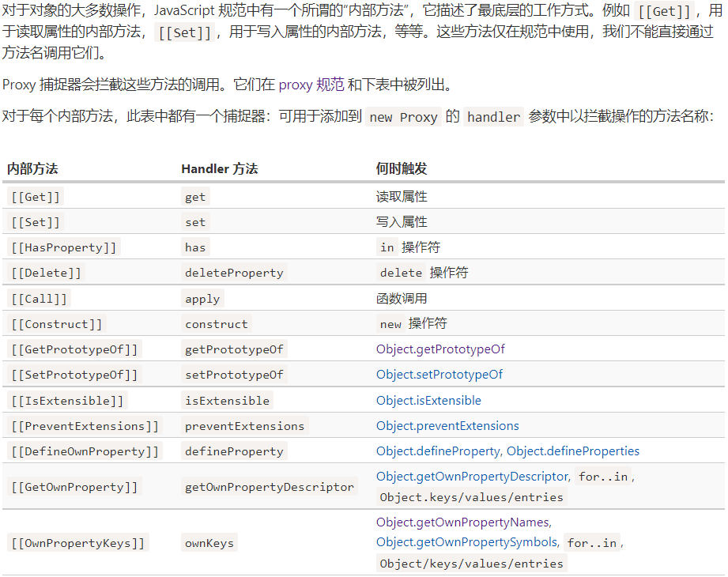Click the [[DefineOwnProperty]] table cell

click(x=85, y=451)
